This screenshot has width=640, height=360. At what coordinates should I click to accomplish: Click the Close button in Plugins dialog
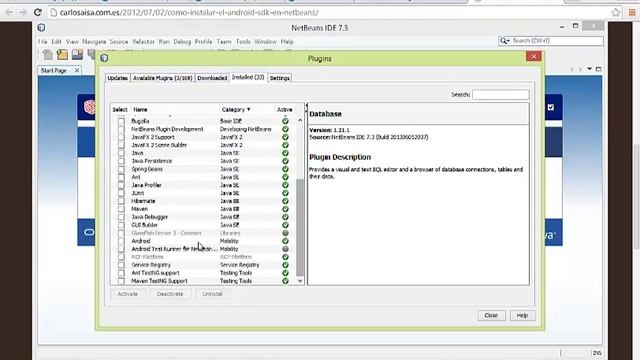point(491,315)
